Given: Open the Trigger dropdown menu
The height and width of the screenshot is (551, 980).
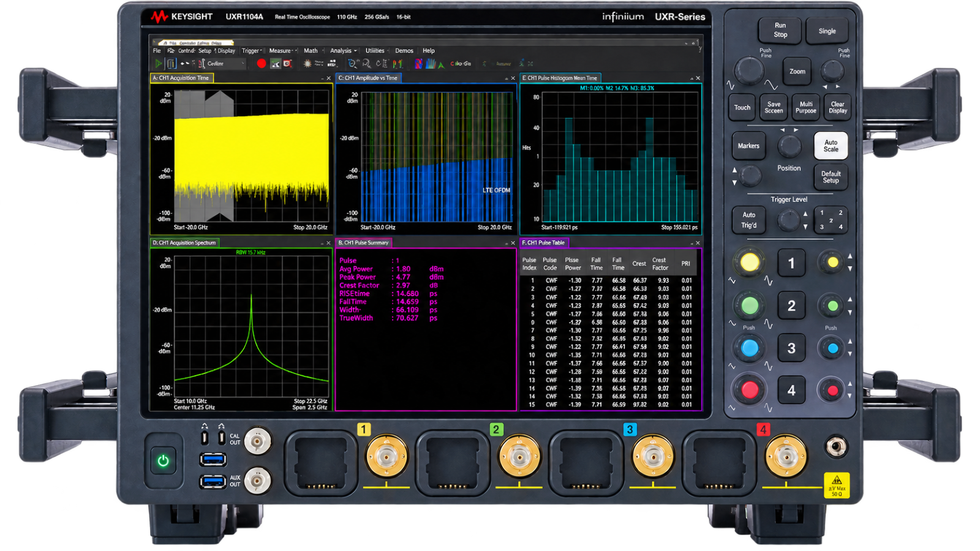Looking at the screenshot, I should pyautogui.click(x=252, y=51).
